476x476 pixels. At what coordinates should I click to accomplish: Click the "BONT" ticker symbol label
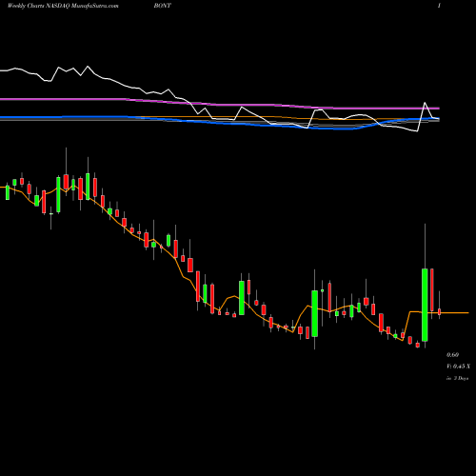[x=163, y=6]
